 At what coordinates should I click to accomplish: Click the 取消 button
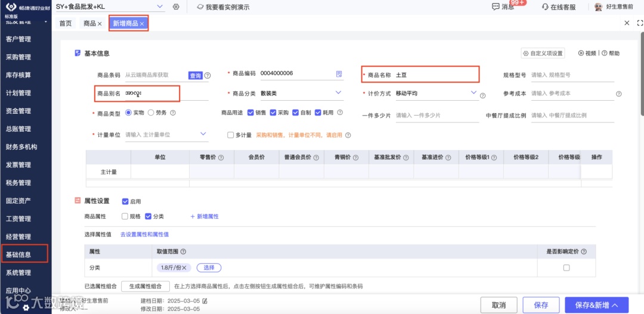[x=499, y=305]
